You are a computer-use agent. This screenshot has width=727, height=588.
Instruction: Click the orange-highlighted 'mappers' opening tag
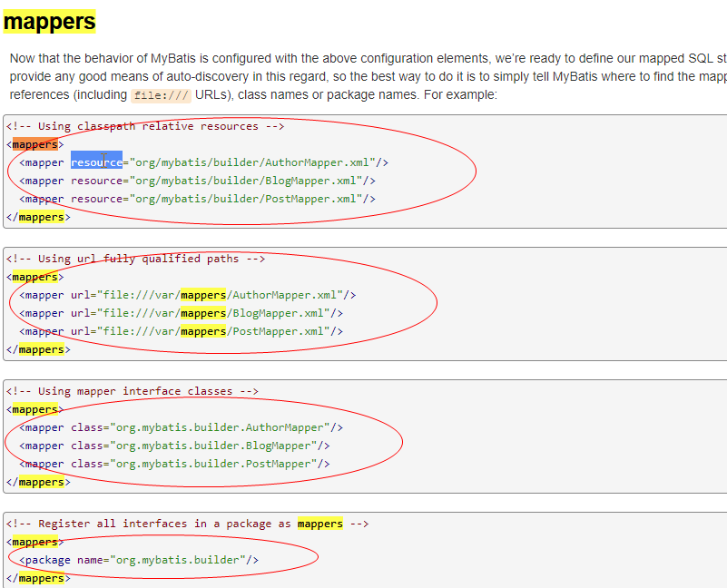pyautogui.click(x=35, y=144)
